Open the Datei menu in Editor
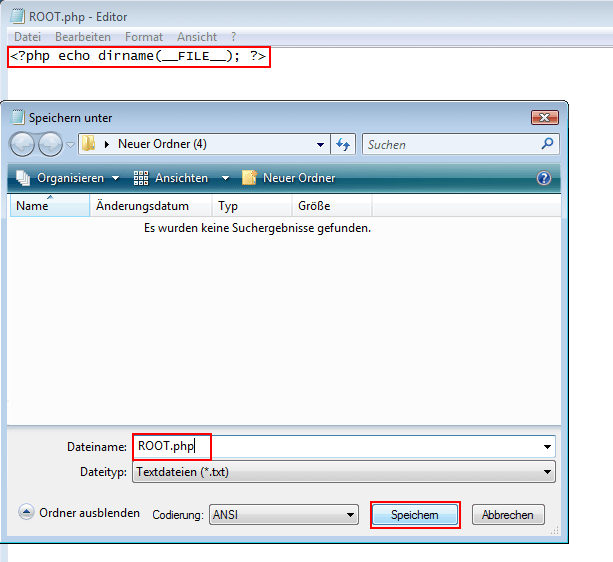 click(27, 37)
